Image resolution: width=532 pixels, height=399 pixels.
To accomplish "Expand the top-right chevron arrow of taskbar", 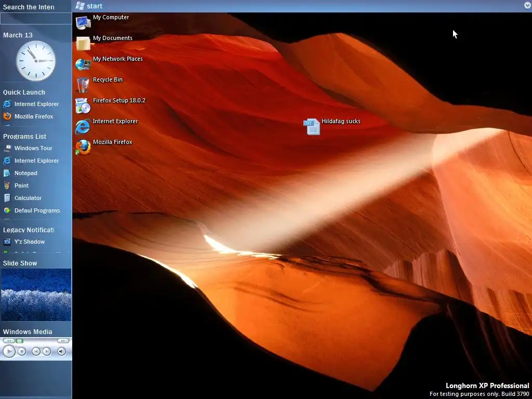I will tap(527, 5).
